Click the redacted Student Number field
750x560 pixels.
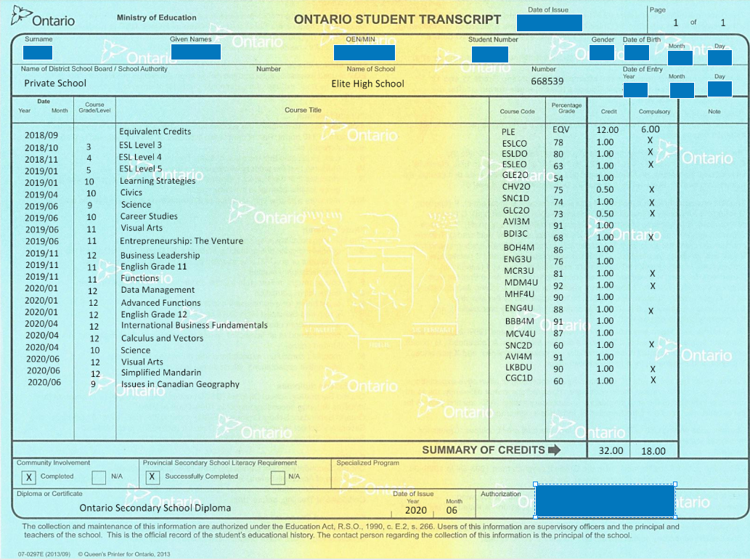[490, 54]
